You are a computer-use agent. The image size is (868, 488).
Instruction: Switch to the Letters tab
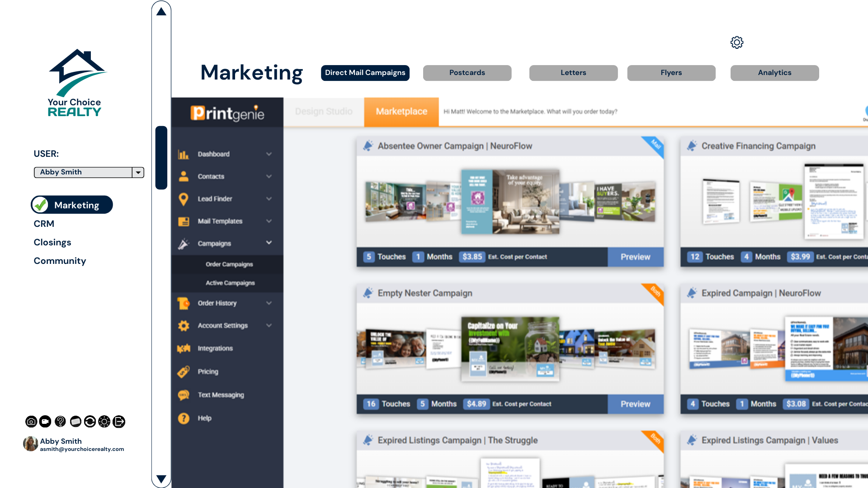click(x=573, y=73)
